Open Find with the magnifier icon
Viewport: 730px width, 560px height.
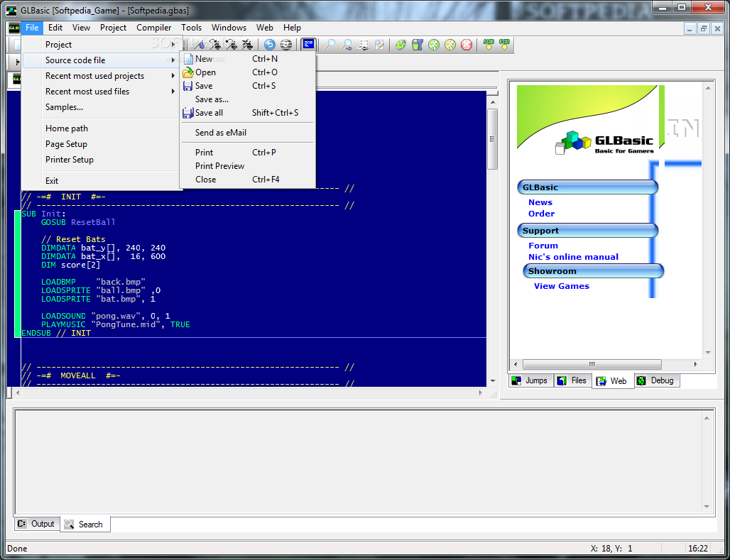point(330,45)
